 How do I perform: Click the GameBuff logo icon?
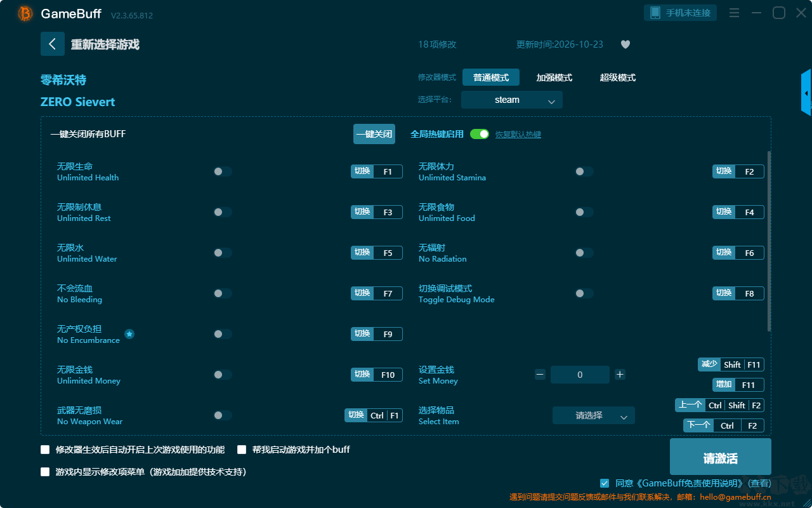(25, 13)
